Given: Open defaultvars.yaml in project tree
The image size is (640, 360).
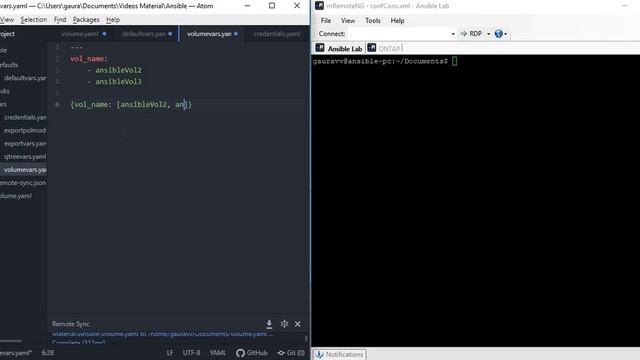Looking at the screenshot, I should pos(25,78).
